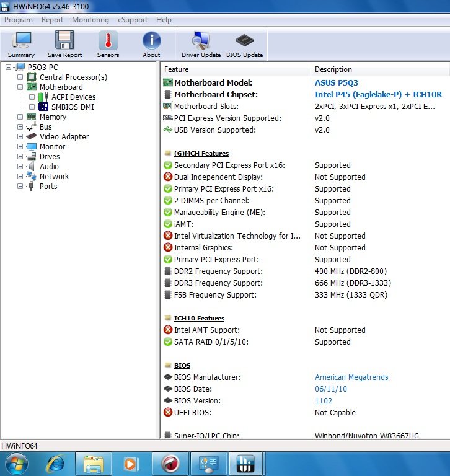Click BIOS Date value 06/11/10

point(330,389)
